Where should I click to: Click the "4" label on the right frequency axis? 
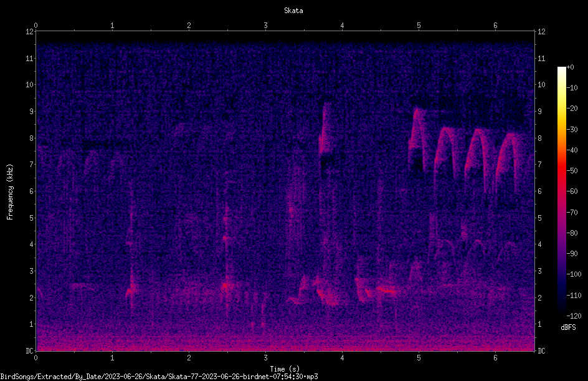coord(539,244)
